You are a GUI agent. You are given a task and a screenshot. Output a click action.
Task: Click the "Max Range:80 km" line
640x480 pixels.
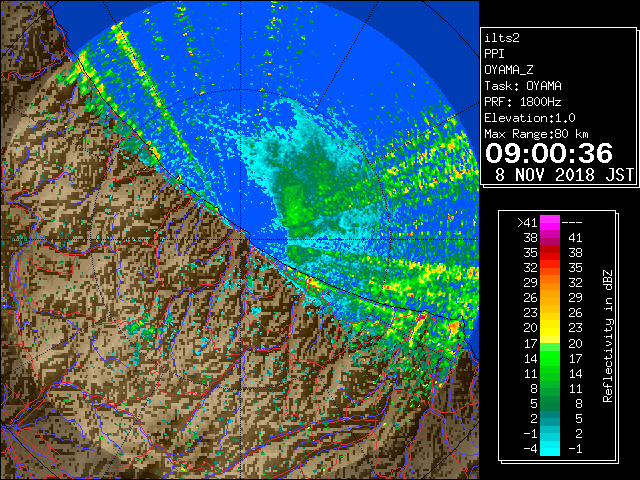click(x=536, y=134)
